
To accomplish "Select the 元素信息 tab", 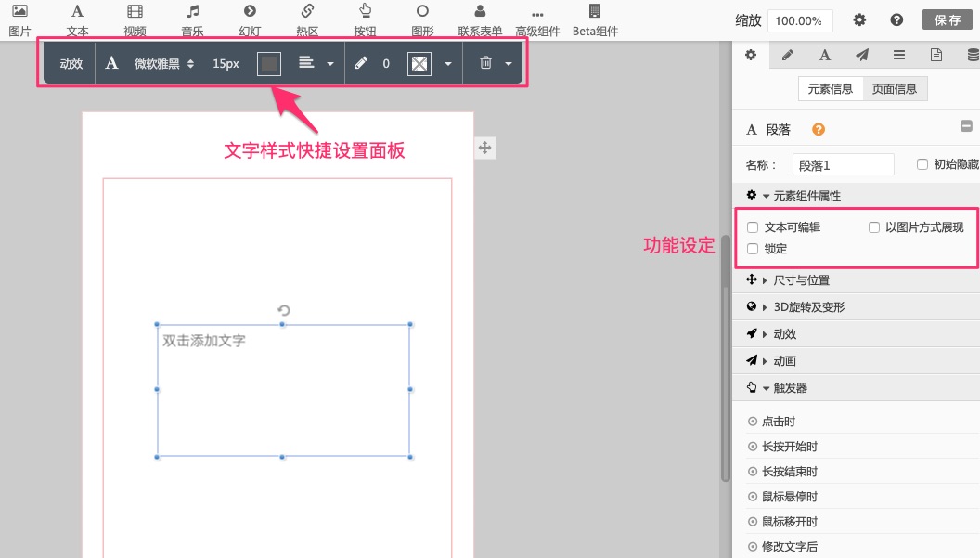I will pyautogui.click(x=831, y=89).
